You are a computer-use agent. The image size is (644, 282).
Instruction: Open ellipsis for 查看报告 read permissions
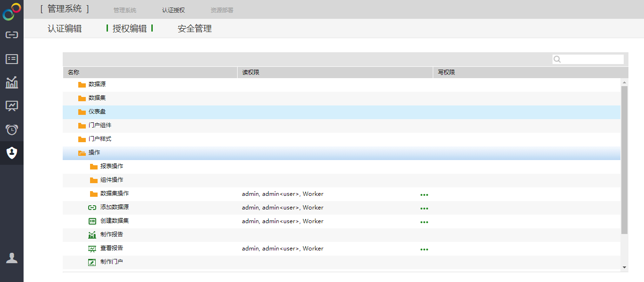(x=424, y=249)
